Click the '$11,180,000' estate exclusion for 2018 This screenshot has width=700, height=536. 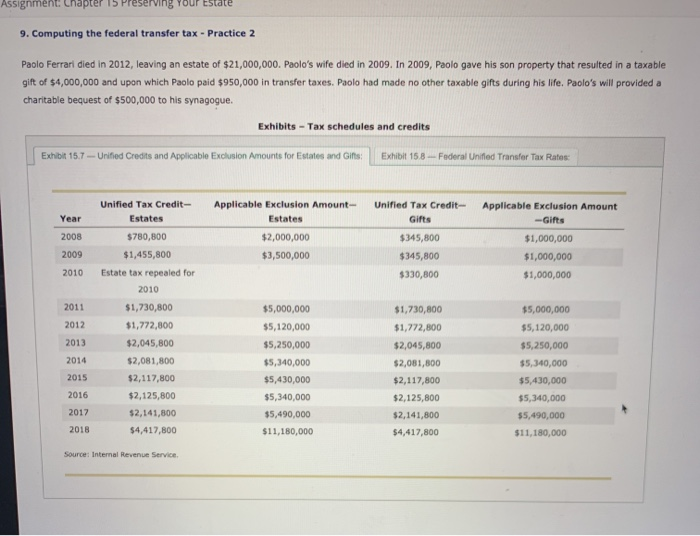[288, 432]
